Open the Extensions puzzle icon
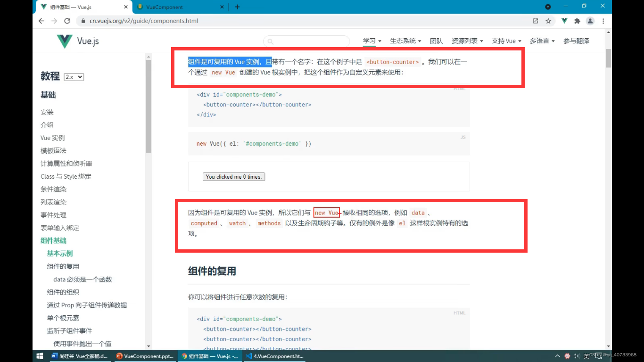The image size is (644, 362). coord(577,21)
